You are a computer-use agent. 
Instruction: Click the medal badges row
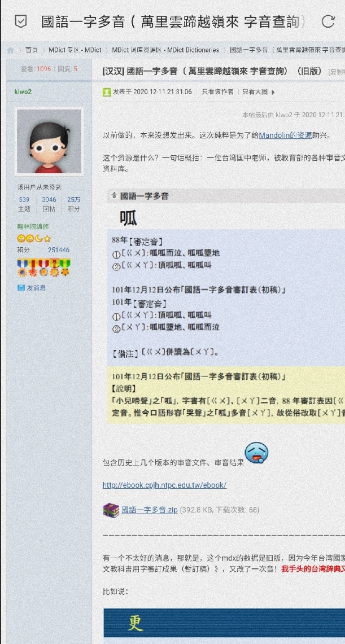(x=43, y=268)
